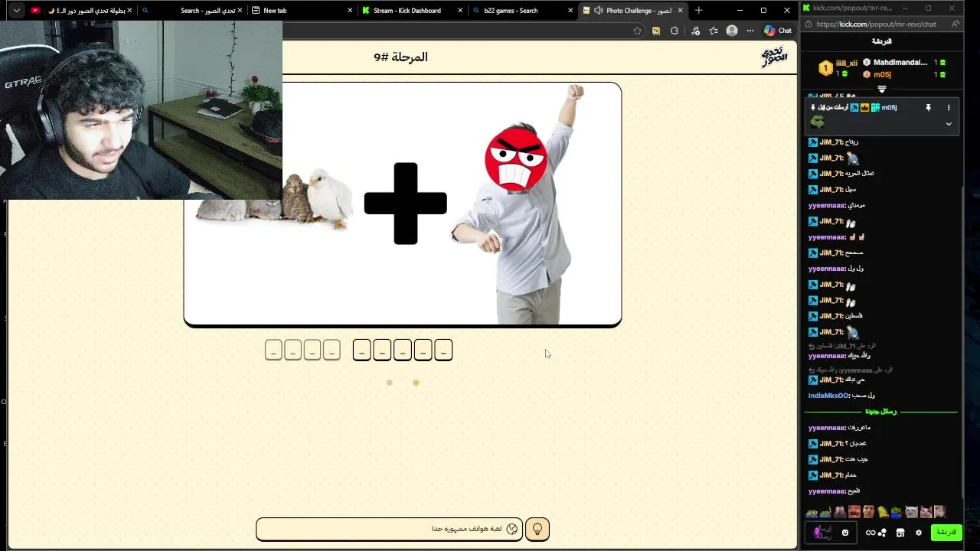Bookmark this page with the star icon

point(637,31)
